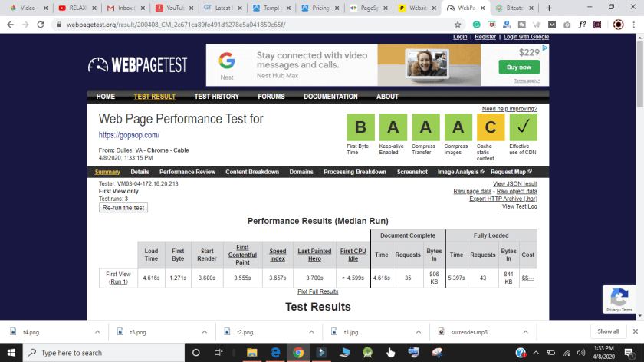Reload the page with refresh icon

coord(40,25)
